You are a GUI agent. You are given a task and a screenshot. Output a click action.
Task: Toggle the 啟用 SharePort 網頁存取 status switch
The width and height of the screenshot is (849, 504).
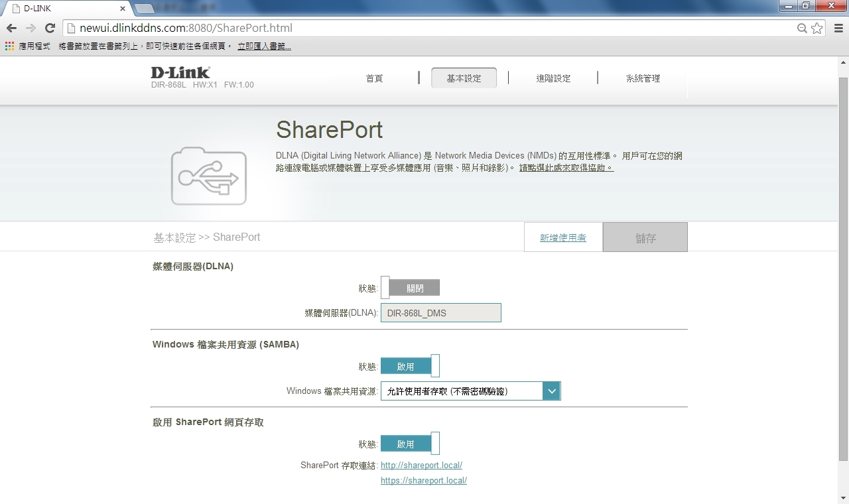tap(410, 444)
